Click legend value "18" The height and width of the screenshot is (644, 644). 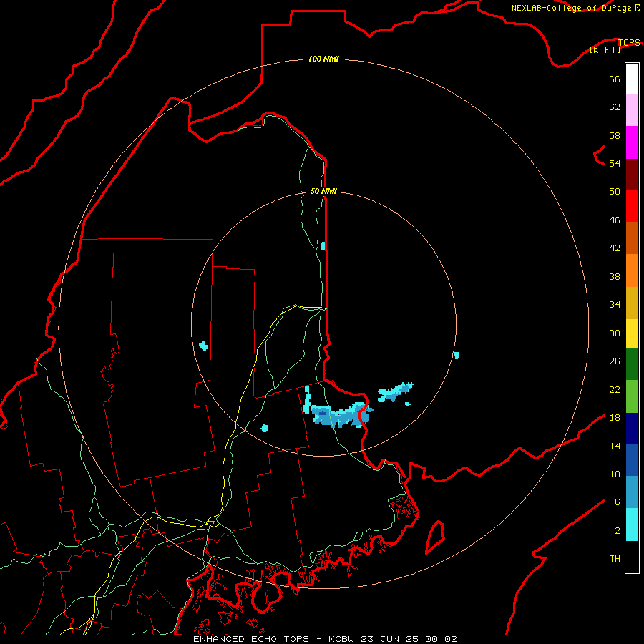(x=615, y=418)
